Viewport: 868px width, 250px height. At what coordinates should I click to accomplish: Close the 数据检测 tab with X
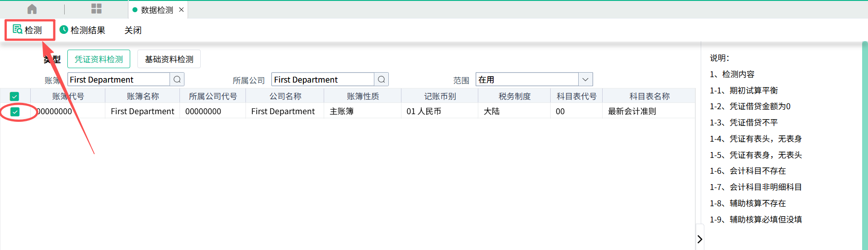tap(181, 9)
